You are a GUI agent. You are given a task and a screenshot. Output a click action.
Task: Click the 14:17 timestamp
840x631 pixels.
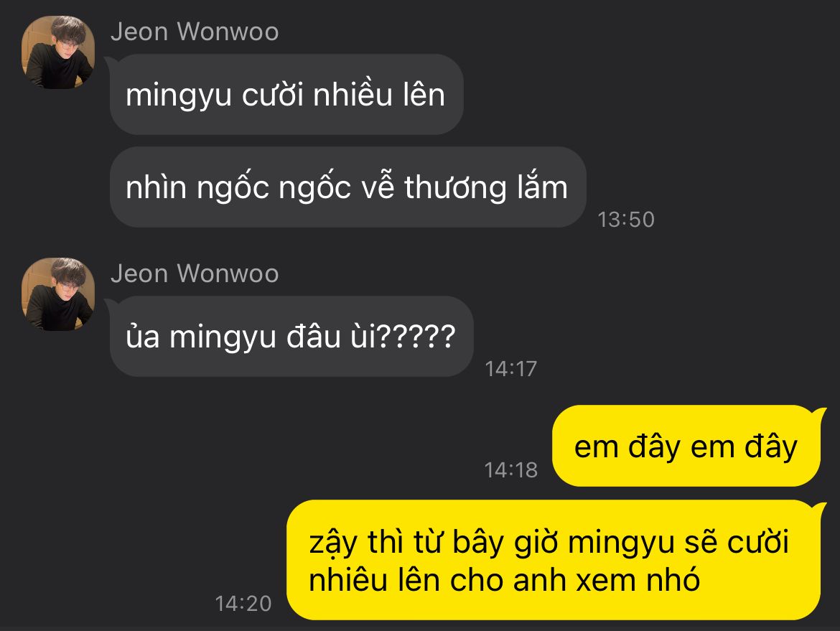tap(510, 368)
